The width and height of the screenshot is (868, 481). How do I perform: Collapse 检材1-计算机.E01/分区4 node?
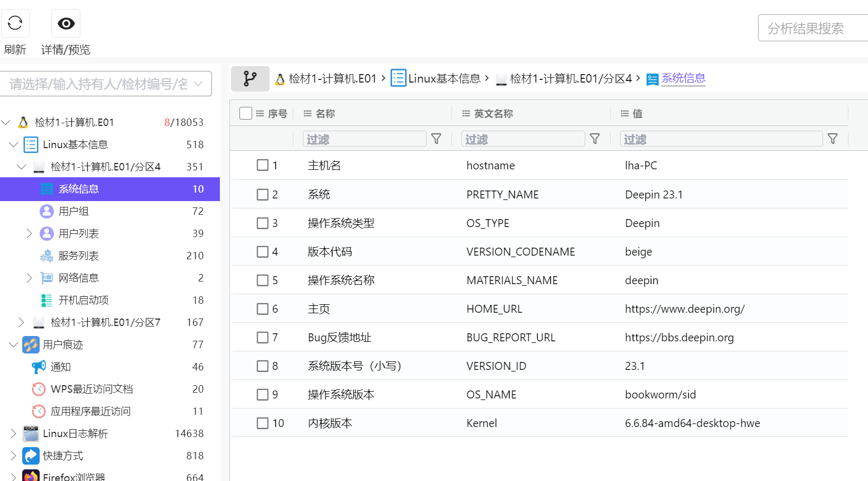[22, 167]
